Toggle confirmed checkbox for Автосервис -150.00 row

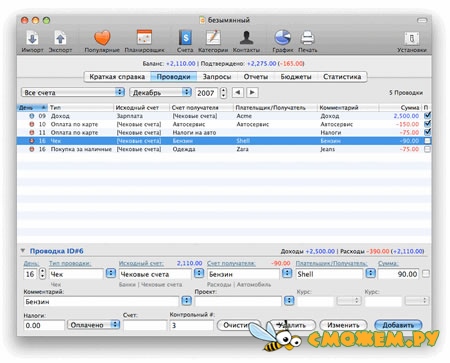pos(427,124)
